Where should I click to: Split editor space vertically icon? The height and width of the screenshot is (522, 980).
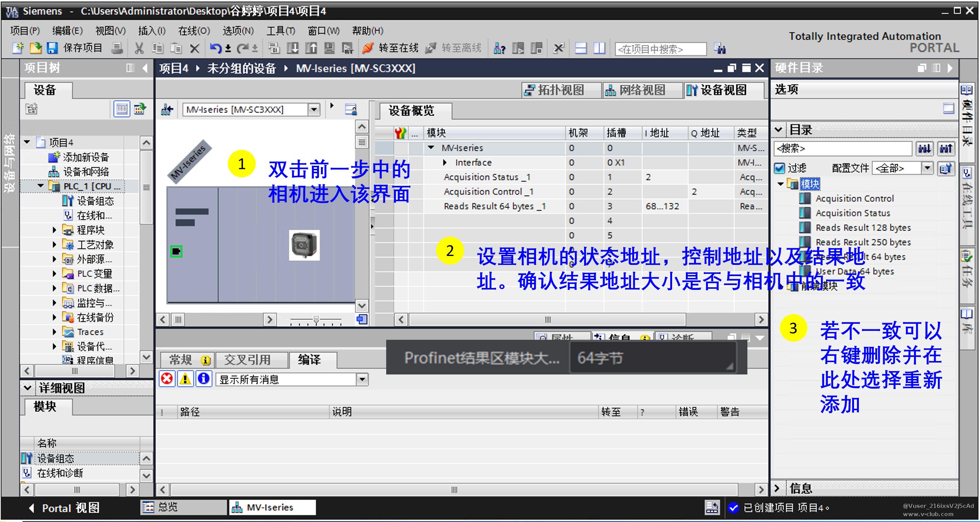point(599,48)
